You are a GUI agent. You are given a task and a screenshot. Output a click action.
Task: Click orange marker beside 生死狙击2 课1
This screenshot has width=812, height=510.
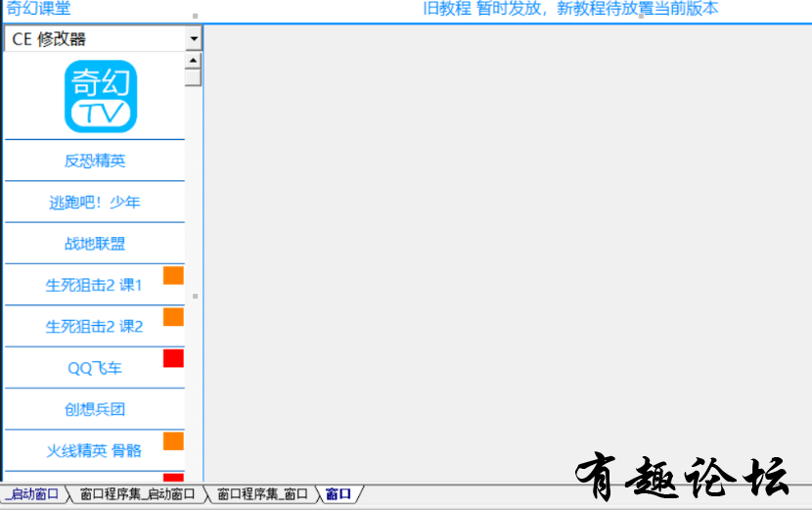[173, 275]
